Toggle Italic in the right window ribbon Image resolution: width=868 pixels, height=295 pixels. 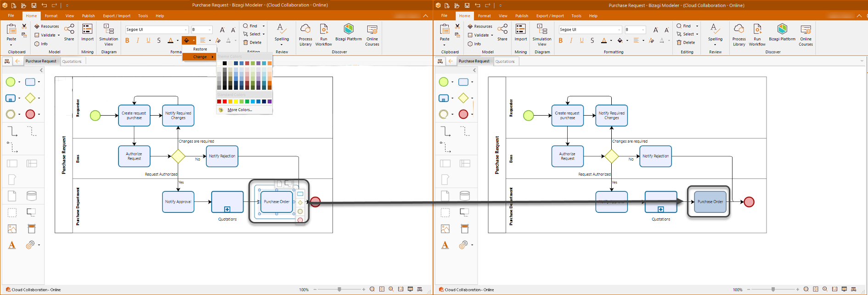pos(571,40)
